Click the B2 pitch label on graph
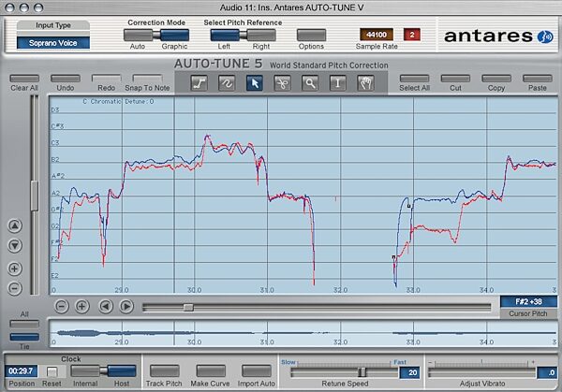This screenshot has height=392, width=562. [55, 160]
